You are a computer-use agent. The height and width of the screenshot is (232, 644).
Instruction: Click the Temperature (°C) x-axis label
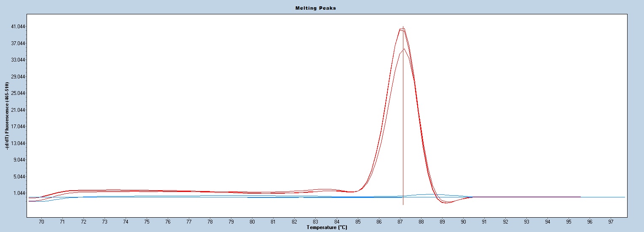[x=327, y=228]
